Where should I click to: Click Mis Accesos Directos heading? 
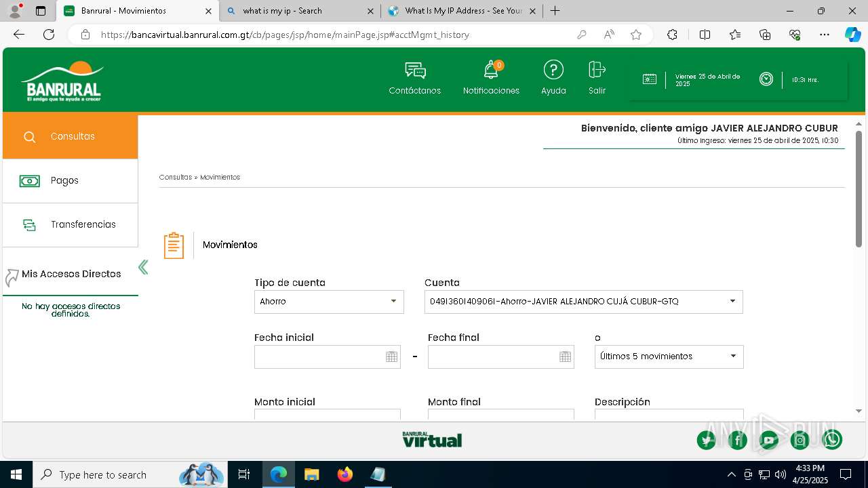pyautogui.click(x=71, y=274)
